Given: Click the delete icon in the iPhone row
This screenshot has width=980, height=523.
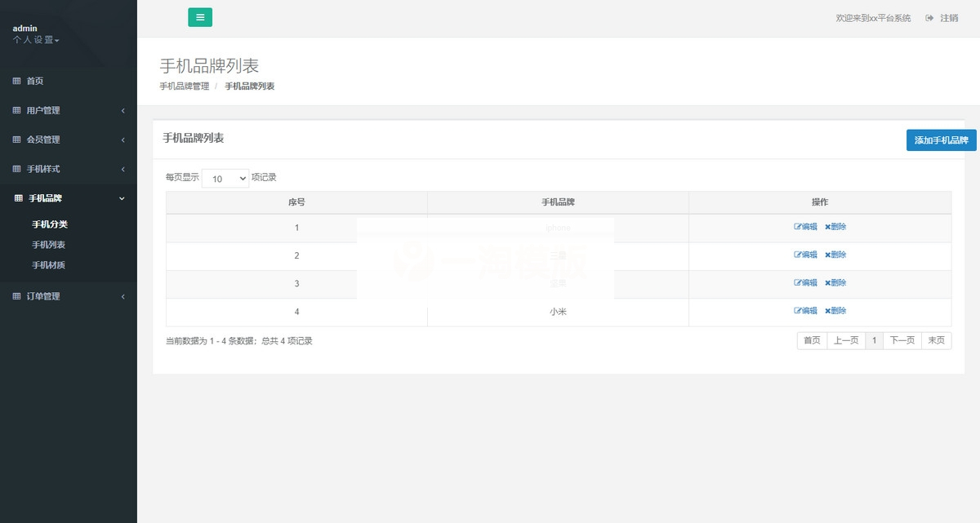Looking at the screenshot, I should pos(827,227).
